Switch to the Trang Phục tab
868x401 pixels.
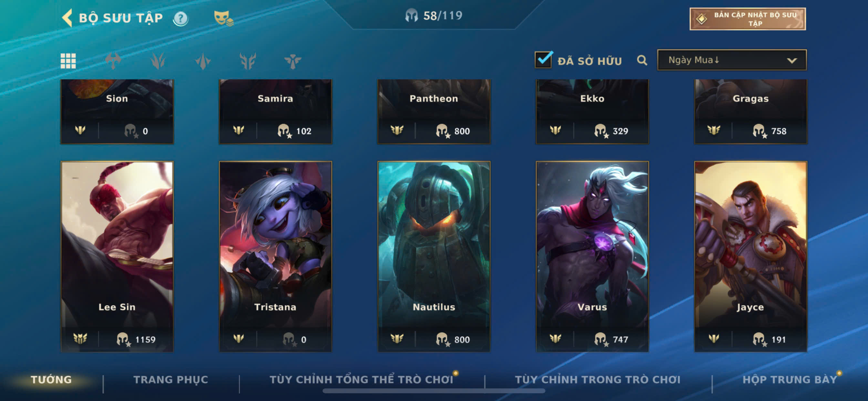tap(170, 379)
